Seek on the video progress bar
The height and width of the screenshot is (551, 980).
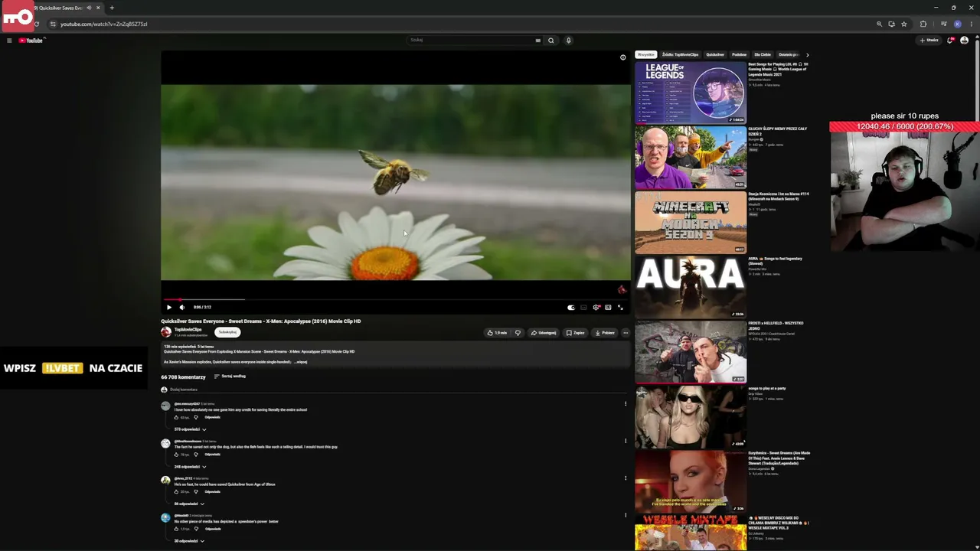coord(396,299)
